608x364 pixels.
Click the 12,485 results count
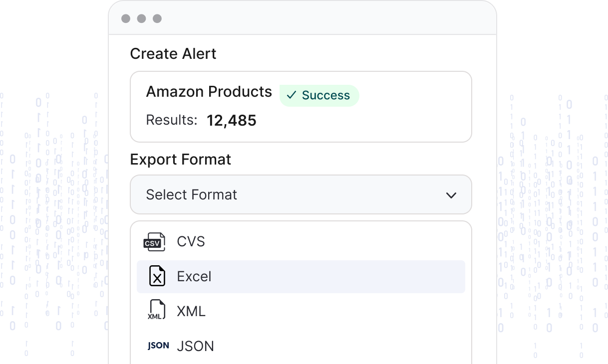(231, 120)
